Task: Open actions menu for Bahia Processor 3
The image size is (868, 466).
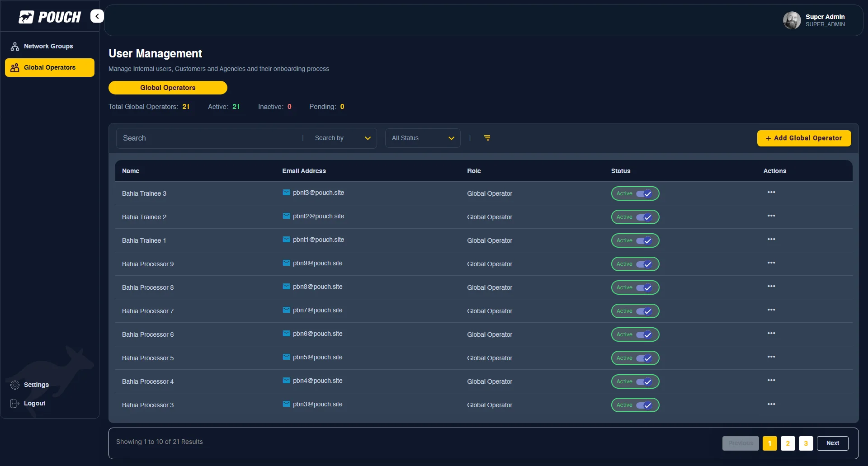Action: pyautogui.click(x=771, y=405)
